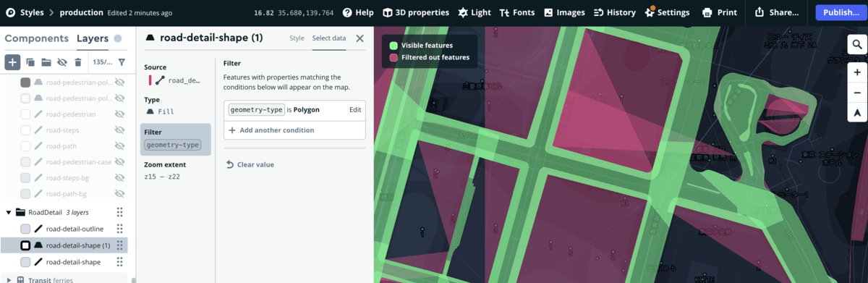Open style History
Image resolution: width=868 pixels, height=283 pixels.
coord(614,12)
